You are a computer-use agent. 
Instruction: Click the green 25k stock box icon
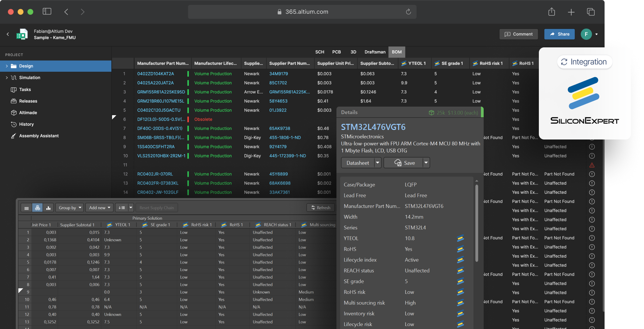pyautogui.click(x=431, y=113)
